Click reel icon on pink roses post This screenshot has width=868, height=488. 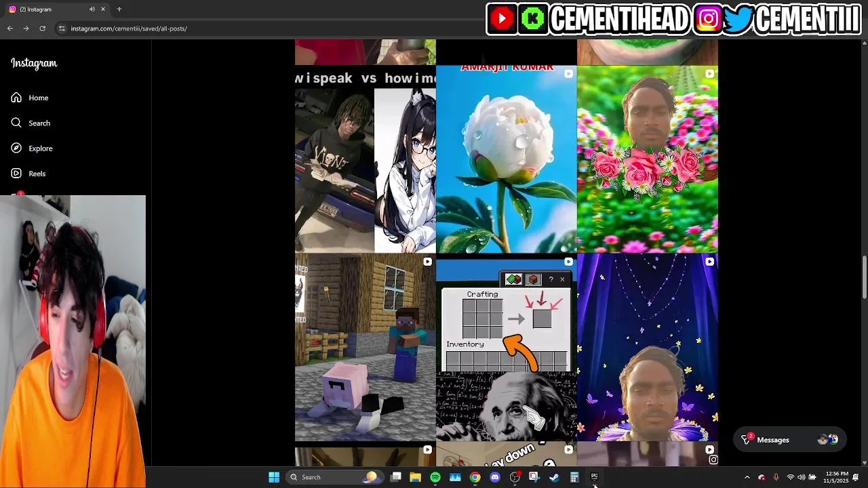709,74
